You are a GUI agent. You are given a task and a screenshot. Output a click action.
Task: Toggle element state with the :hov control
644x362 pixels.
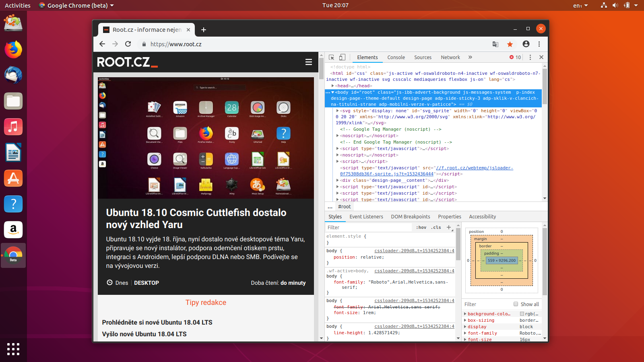421,227
